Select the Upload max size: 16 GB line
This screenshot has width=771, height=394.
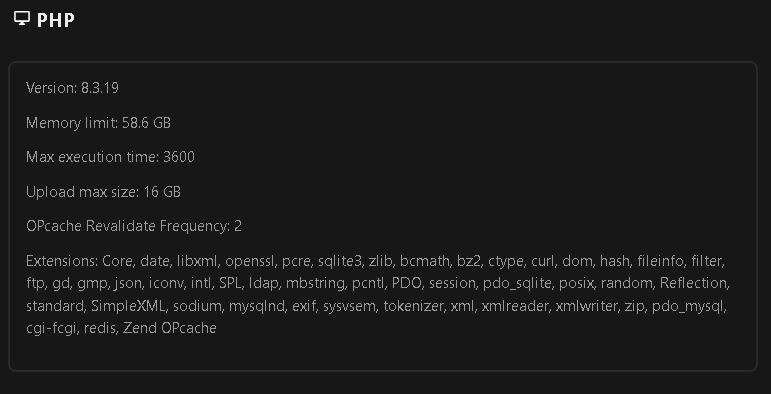pos(103,192)
